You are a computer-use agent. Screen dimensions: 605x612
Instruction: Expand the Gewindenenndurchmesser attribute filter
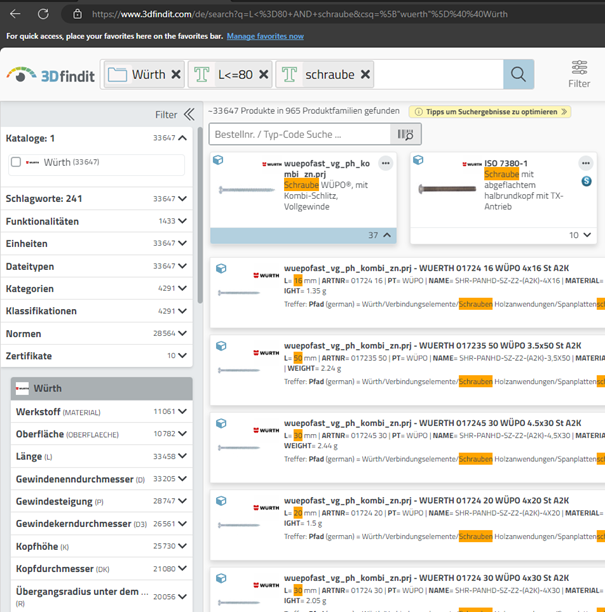(182, 479)
